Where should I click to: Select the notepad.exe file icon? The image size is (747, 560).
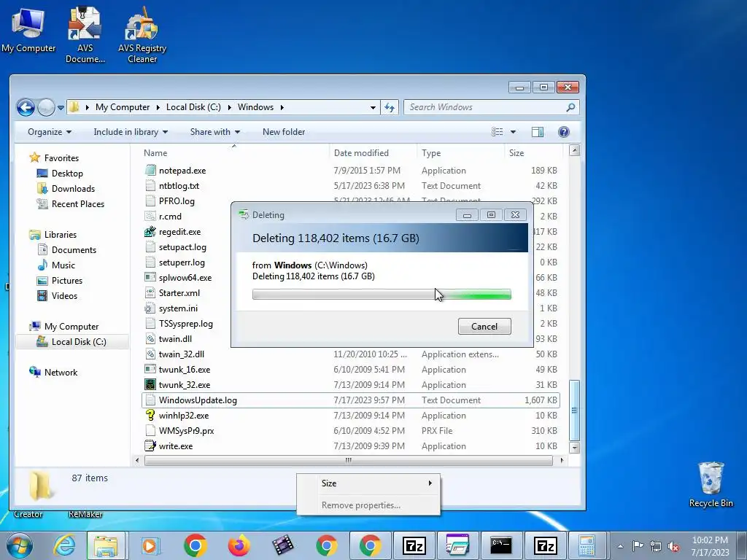(x=150, y=170)
